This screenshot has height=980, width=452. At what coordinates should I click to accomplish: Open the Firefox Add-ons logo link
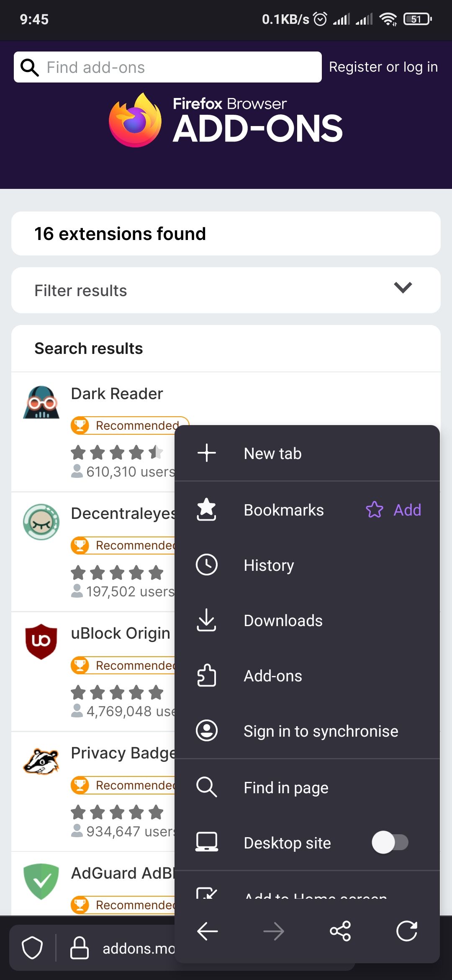(226, 121)
